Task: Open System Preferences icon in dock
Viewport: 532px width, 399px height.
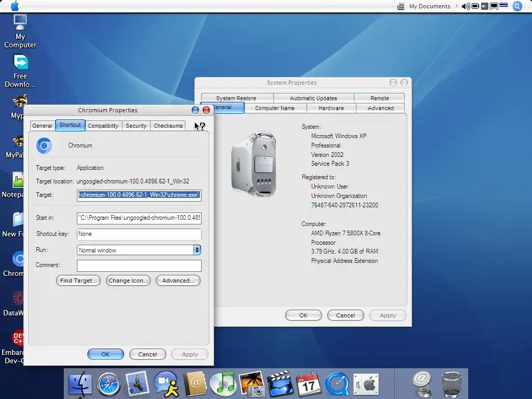Action: (x=366, y=384)
